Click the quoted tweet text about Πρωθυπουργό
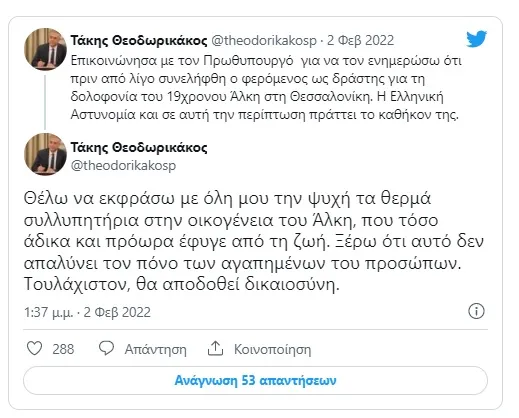Screen dimensions: 519x418 tap(266, 88)
